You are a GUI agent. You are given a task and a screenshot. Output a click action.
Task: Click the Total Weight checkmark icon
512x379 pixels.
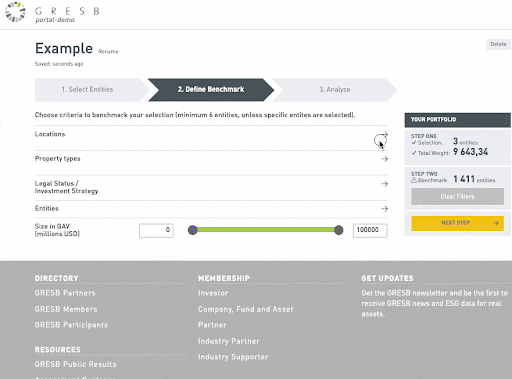coord(414,153)
